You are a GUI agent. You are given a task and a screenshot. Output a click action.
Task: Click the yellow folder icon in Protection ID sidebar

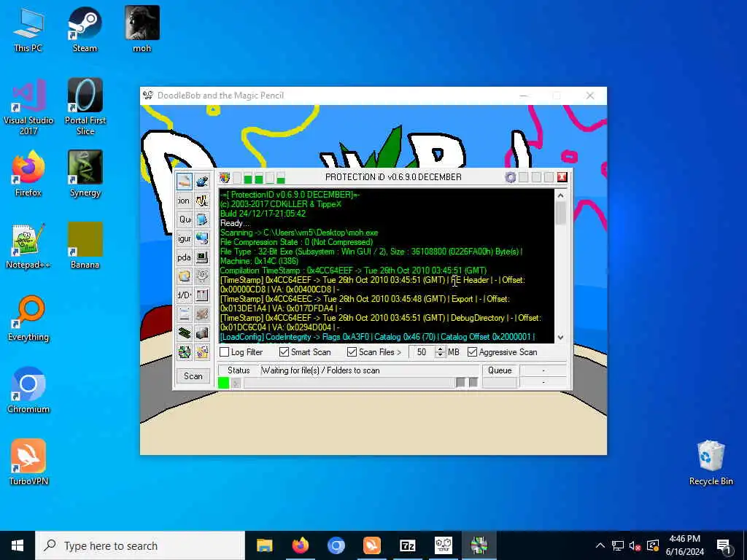(185, 276)
